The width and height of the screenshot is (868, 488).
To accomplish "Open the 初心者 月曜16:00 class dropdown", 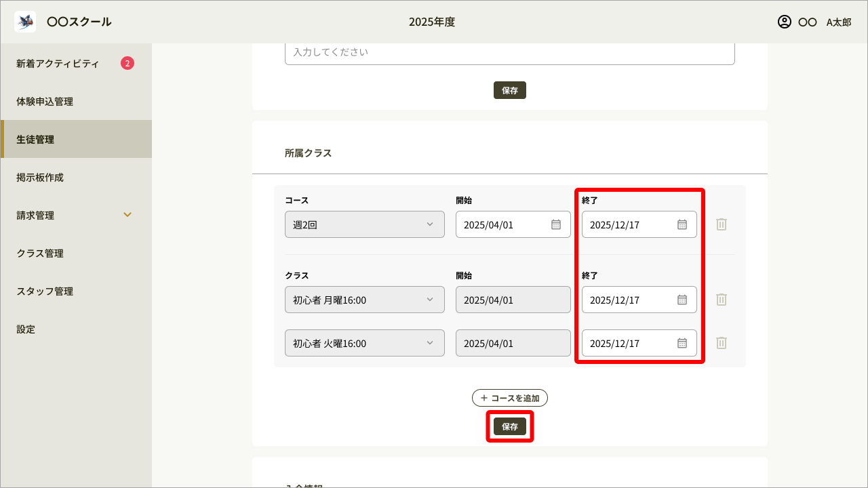I will (x=364, y=300).
